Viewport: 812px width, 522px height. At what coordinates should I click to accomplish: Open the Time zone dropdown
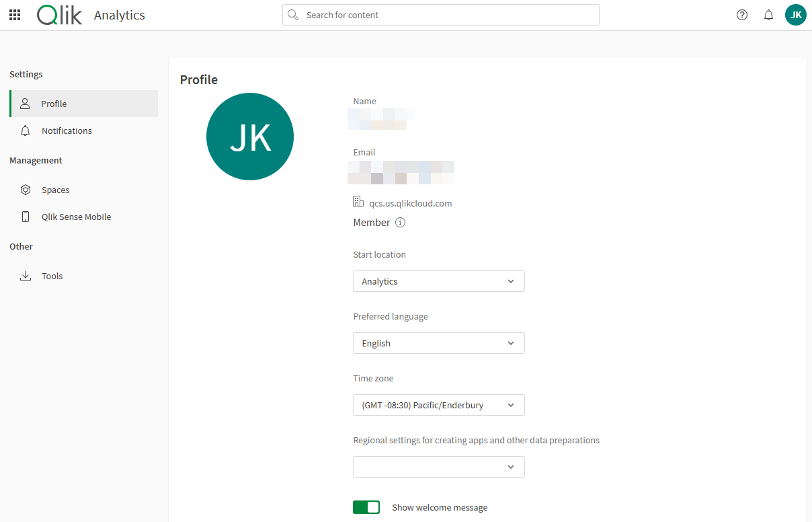(x=438, y=404)
